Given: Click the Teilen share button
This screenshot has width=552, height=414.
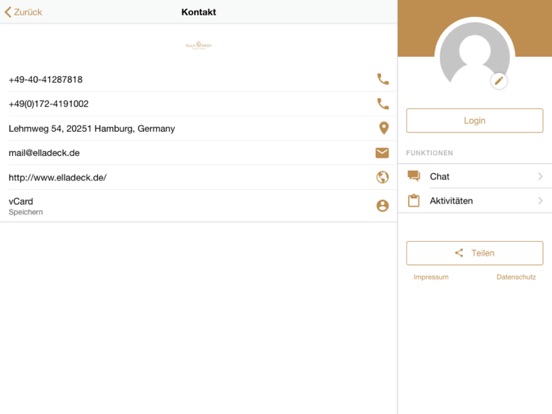Looking at the screenshot, I should (x=475, y=253).
